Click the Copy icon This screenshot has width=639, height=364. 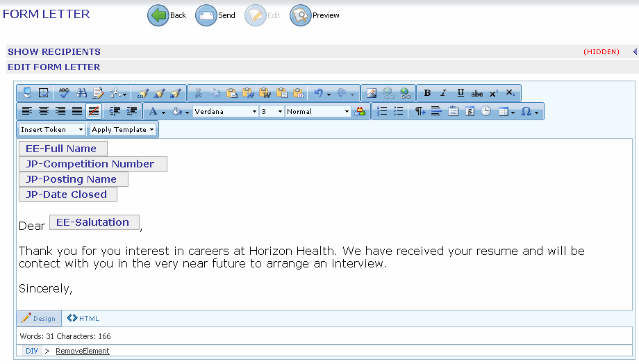[215, 93]
